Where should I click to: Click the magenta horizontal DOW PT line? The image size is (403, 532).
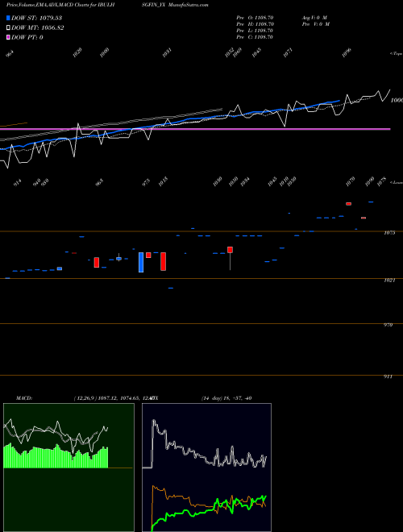195,129
